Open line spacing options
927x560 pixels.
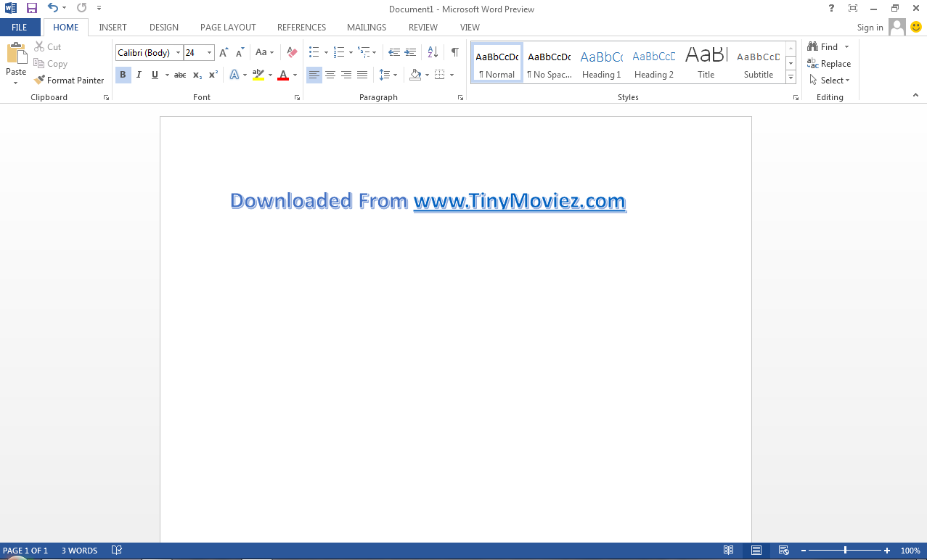(x=388, y=75)
